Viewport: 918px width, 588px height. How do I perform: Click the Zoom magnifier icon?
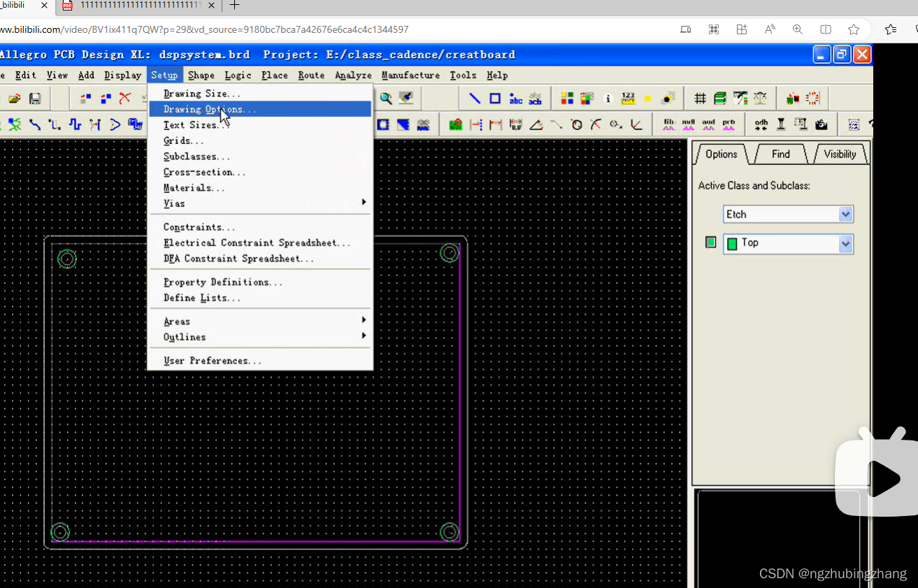(386, 99)
